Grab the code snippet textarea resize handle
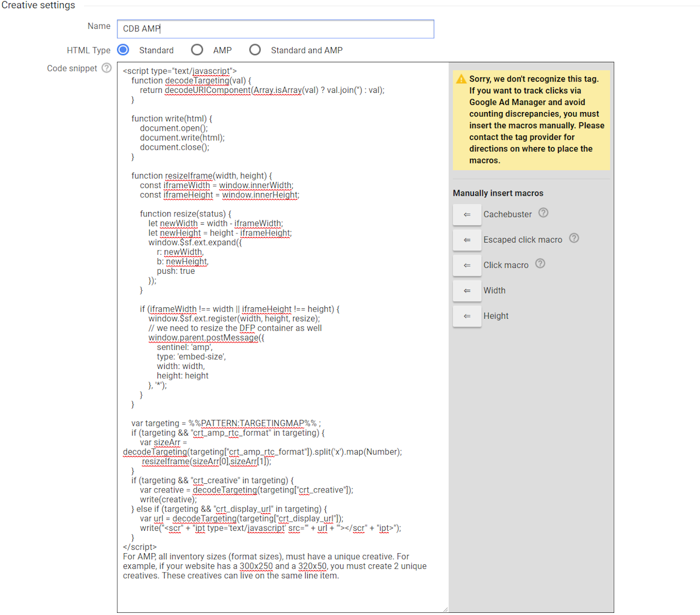700x615 pixels. pyautogui.click(x=445, y=609)
